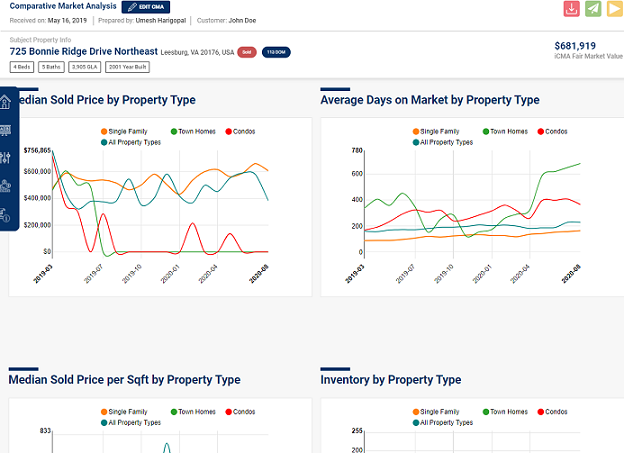Click the customer name John Doe

[242, 20]
